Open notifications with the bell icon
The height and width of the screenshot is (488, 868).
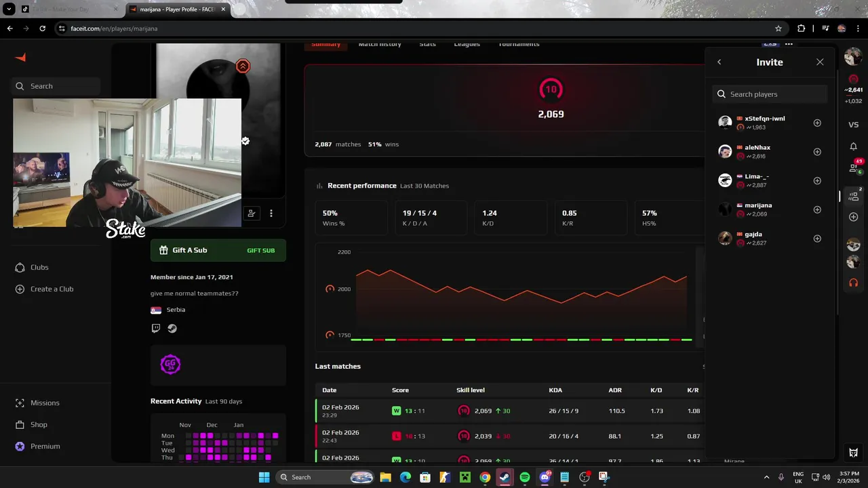pos(854,146)
